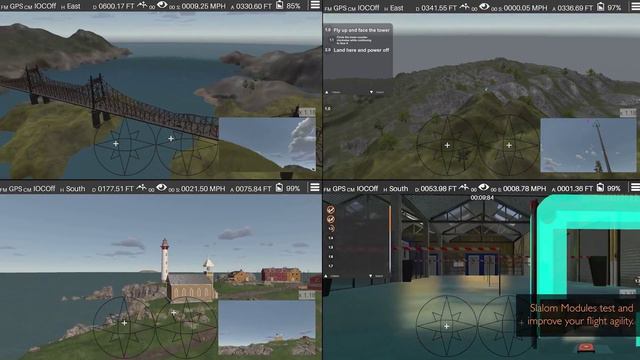640x360 pixels.
Task: Click the heading 'South' in lighthouse view
Action: (x=76, y=189)
